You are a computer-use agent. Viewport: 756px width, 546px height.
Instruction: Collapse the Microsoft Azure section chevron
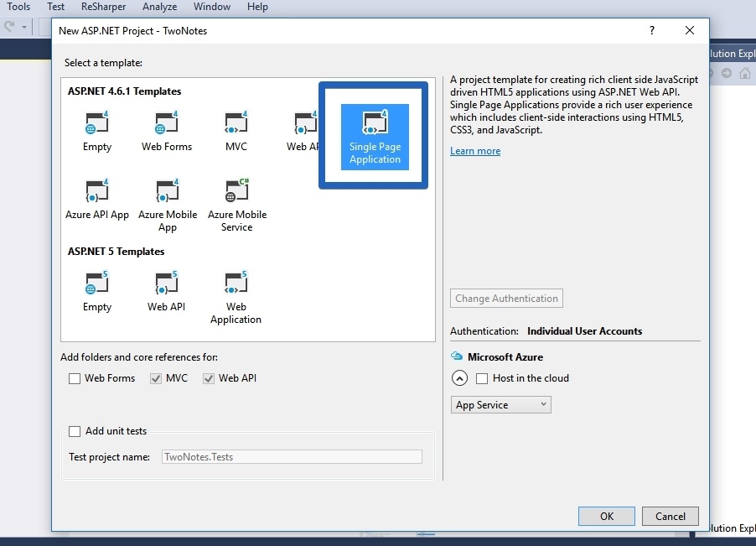(x=459, y=378)
